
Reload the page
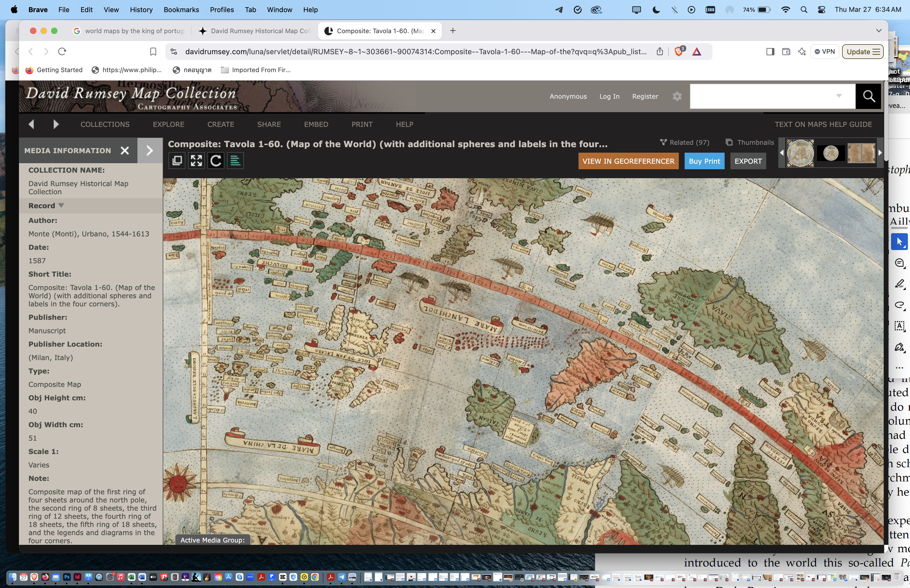[62, 52]
